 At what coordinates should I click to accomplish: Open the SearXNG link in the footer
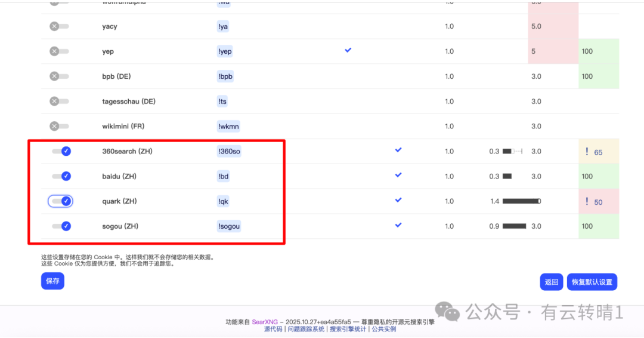265,321
